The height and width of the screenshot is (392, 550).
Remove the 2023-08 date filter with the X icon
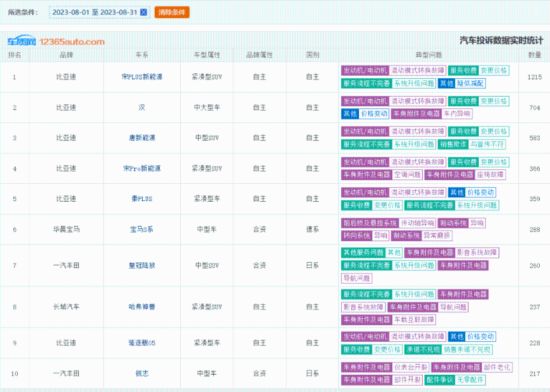point(143,12)
